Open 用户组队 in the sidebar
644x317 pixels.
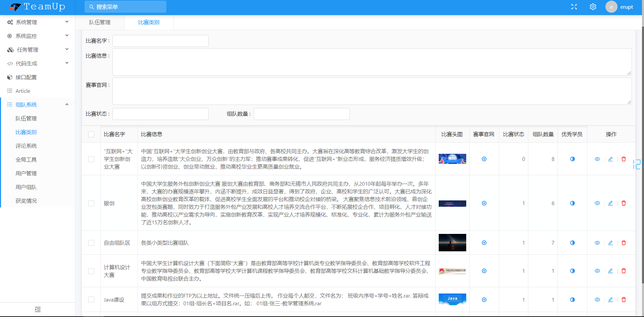[x=38, y=187]
